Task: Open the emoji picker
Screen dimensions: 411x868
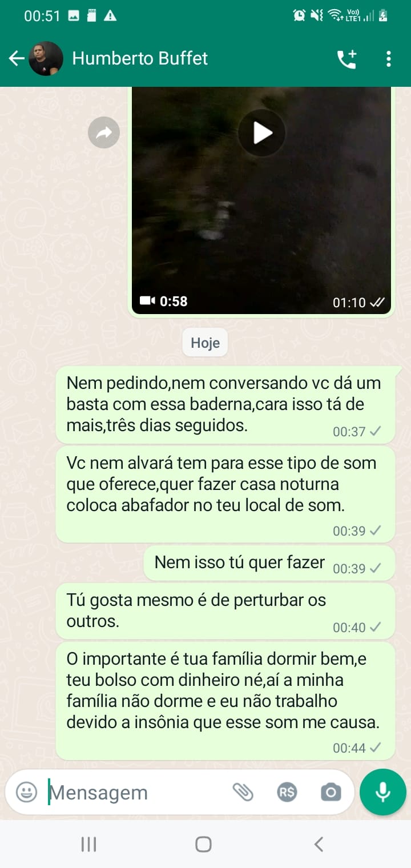Action: coord(26,792)
